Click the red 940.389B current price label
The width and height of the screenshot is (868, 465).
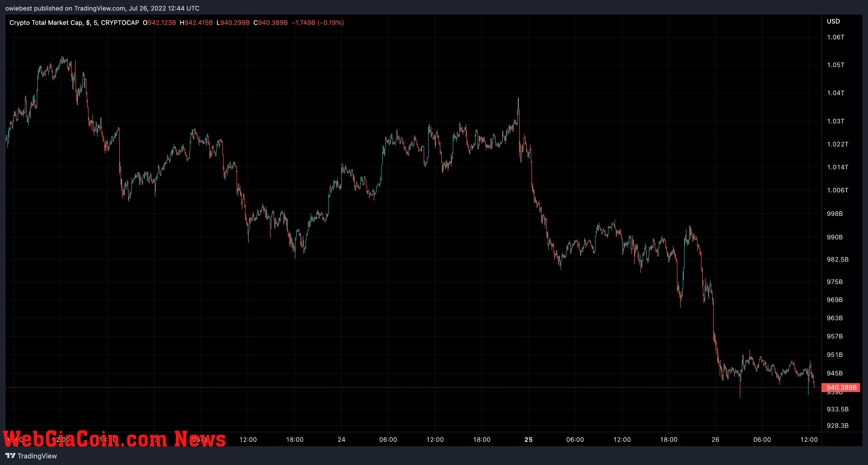(x=841, y=388)
